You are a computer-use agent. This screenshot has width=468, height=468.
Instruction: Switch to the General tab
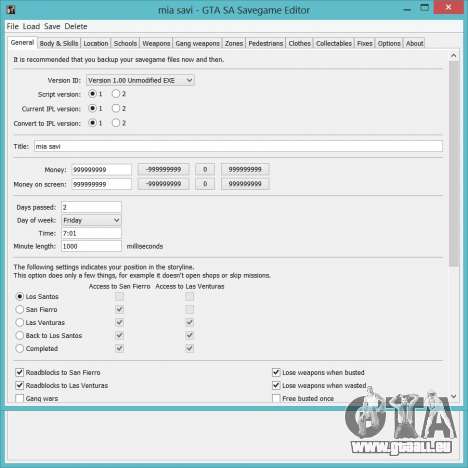(x=22, y=43)
